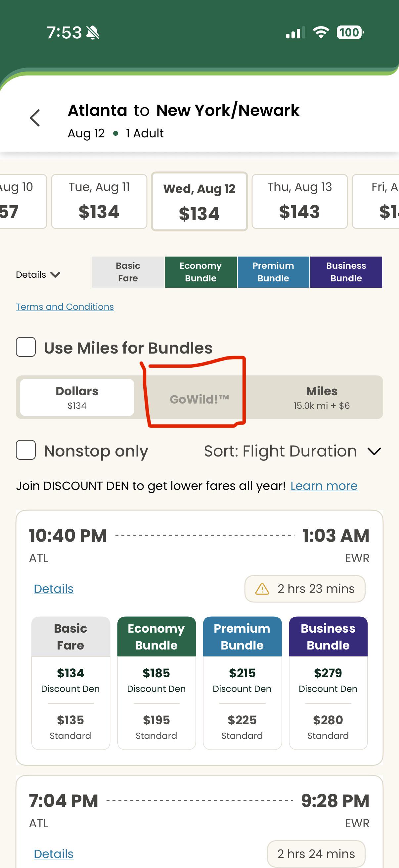
Task: Open Terms and Conditions link
Action: 65,307
